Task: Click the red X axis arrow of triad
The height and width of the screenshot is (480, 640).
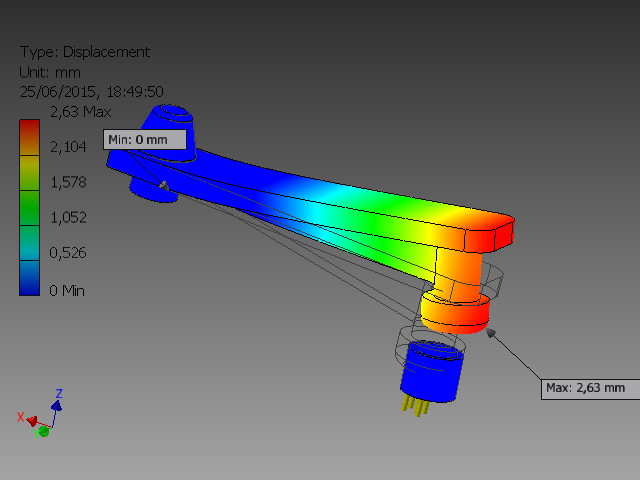Action: pyautogui.click(x=31, y=420)
